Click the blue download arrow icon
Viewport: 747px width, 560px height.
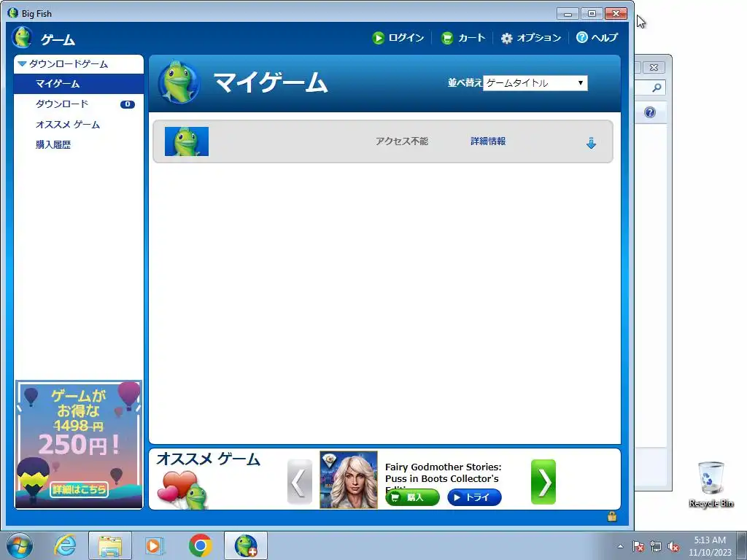(591, 143)
